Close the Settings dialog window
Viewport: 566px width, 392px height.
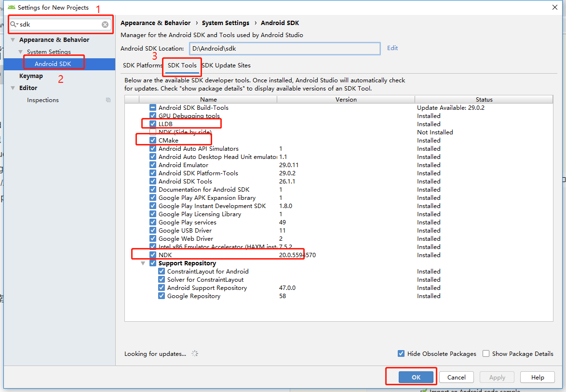click(555, 7)
